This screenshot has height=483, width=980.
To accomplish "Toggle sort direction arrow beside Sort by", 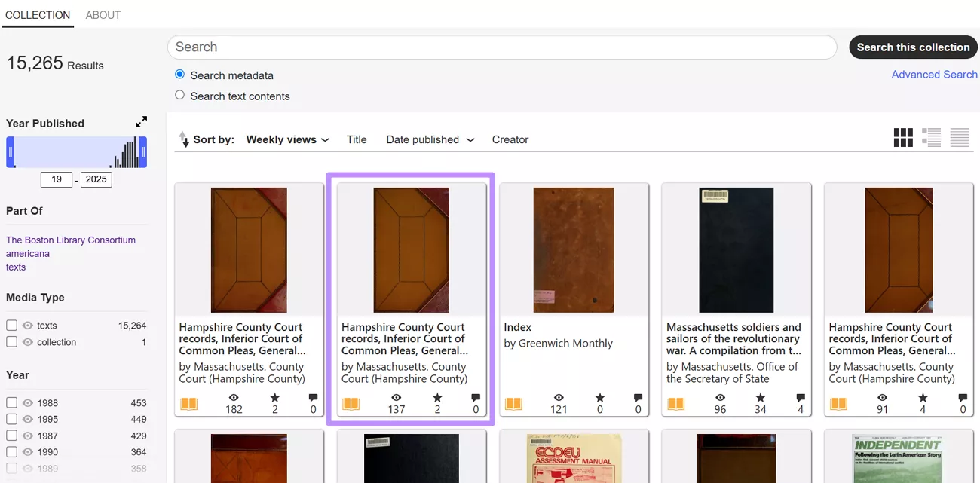I will point(184,139).
